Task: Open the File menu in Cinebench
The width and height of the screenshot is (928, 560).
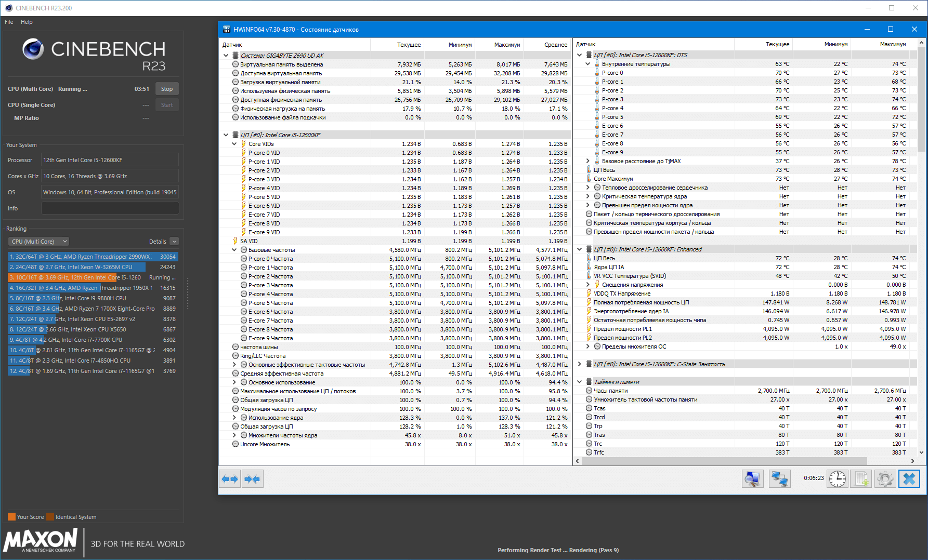Action: [x=9, y=22]
